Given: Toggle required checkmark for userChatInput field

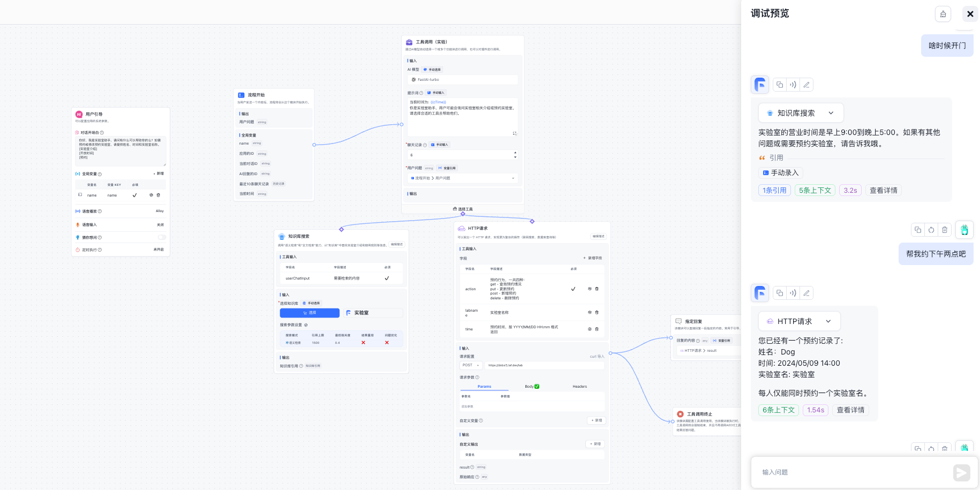Looking at the screenshot, I should click(x=387, y=278).
